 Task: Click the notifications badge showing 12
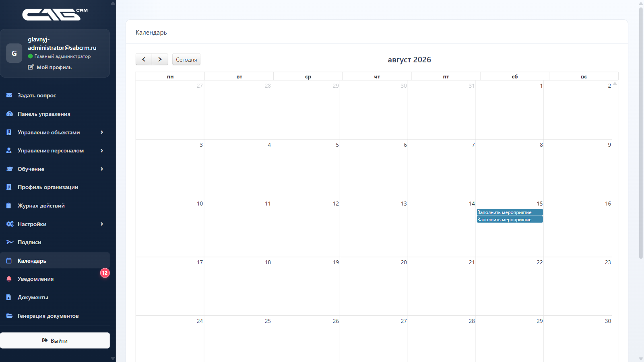click(x=105, y=273)
